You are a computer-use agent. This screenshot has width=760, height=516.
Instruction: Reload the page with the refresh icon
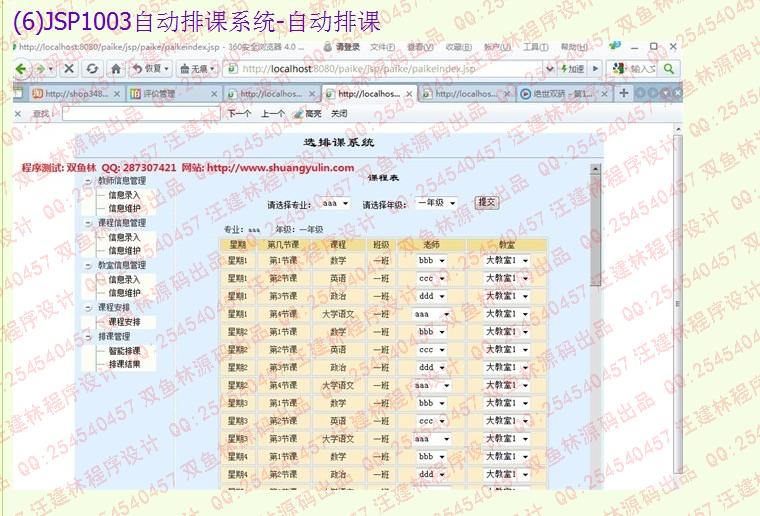[x=92, y=69]
